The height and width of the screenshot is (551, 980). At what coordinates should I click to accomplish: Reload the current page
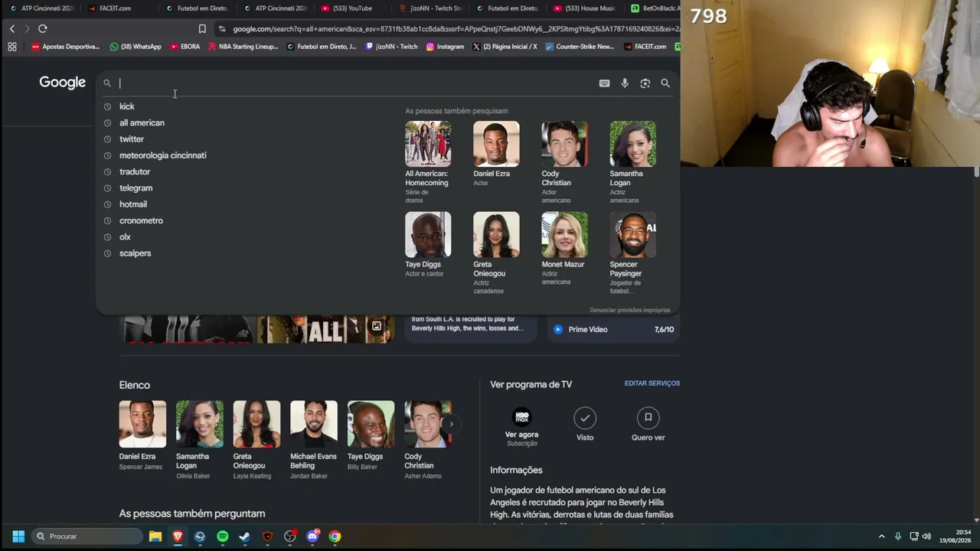[x=43, y=28]
